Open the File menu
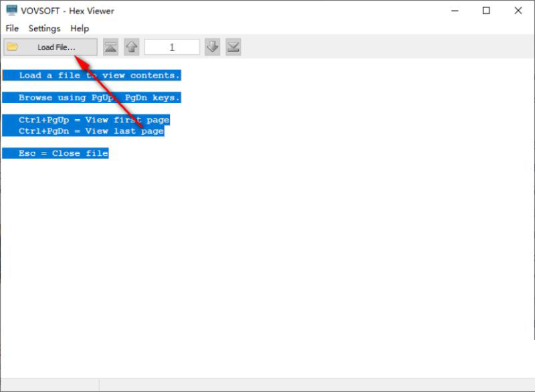 [12, 28]
